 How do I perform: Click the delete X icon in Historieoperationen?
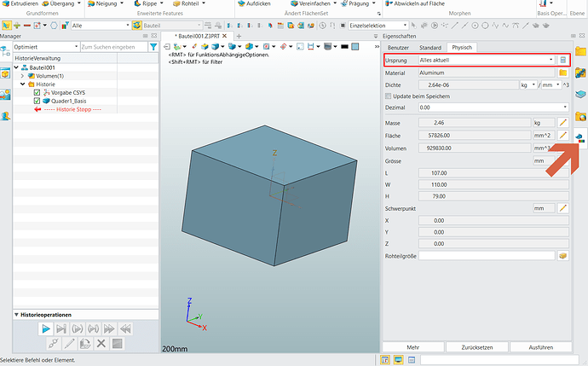tap(101, 344)
